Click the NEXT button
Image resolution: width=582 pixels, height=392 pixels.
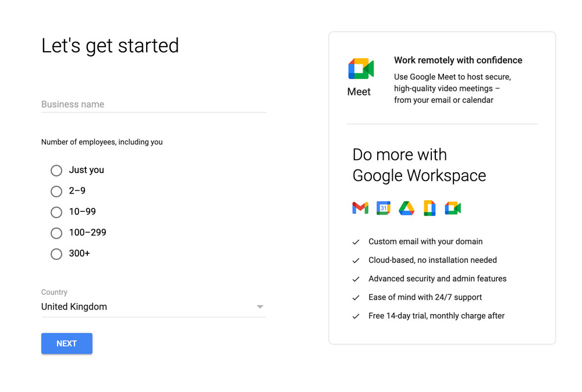click(x=67, y=343)
